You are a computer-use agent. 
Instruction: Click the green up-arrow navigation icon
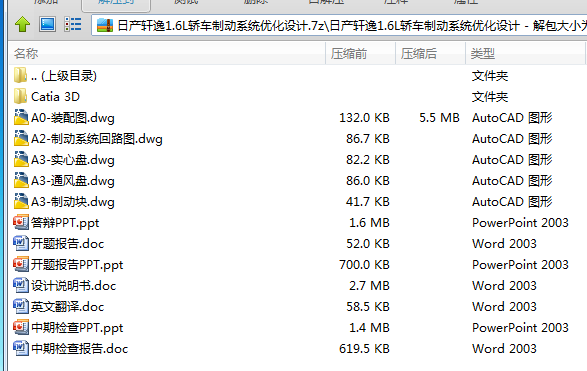point(22,25)
